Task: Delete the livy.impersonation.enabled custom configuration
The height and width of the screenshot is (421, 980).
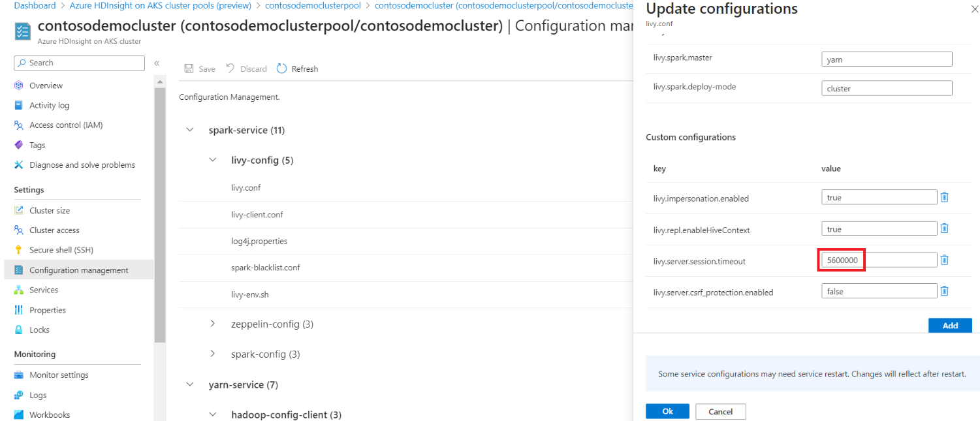Action: click(x=944, y=197)
